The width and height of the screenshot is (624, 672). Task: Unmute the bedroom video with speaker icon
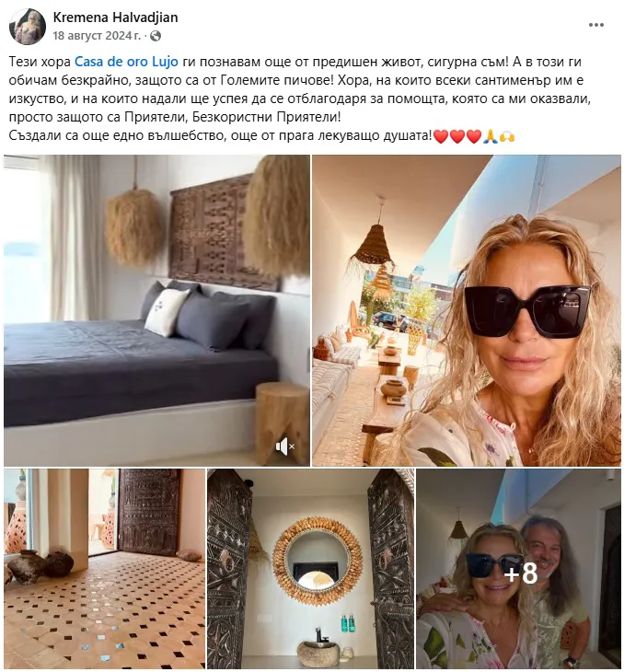[x=284, y=446]
